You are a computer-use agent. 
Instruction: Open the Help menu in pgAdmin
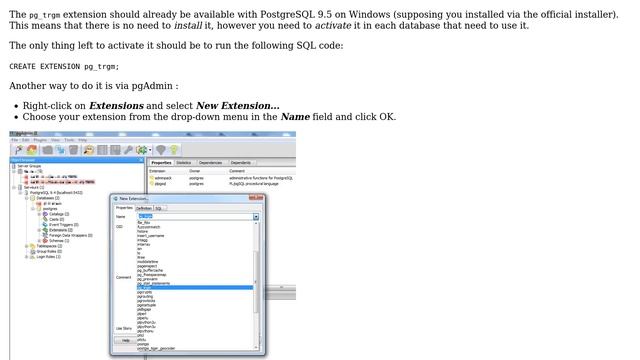(82, 140)
